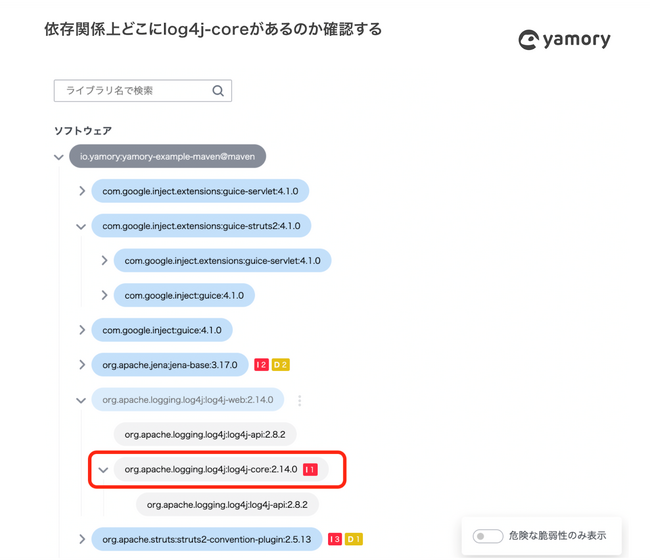Expand the jena-base:3.17.0 node
This screenshot has height=560, width=650.
pos(82,365)
